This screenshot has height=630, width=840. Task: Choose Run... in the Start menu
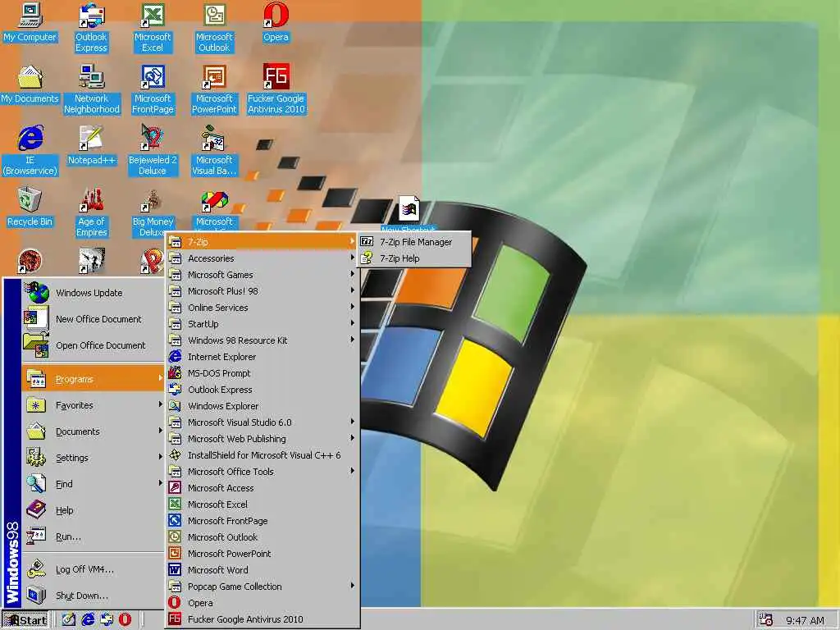pos(93,536)
